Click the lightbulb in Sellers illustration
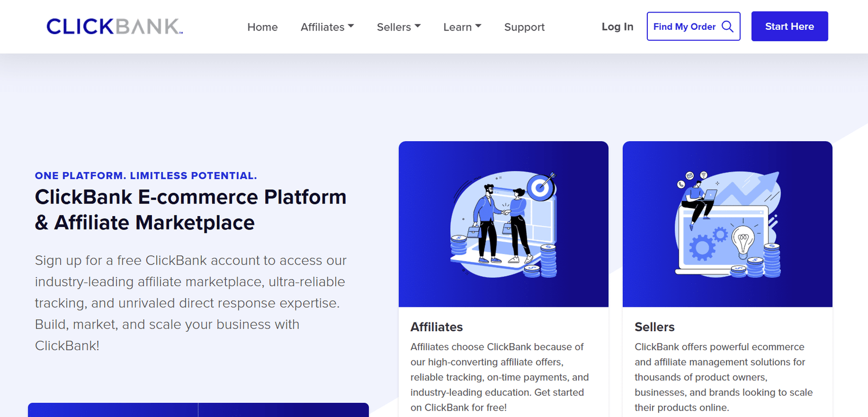The image size is (868, 417). (x=743, y=241)
